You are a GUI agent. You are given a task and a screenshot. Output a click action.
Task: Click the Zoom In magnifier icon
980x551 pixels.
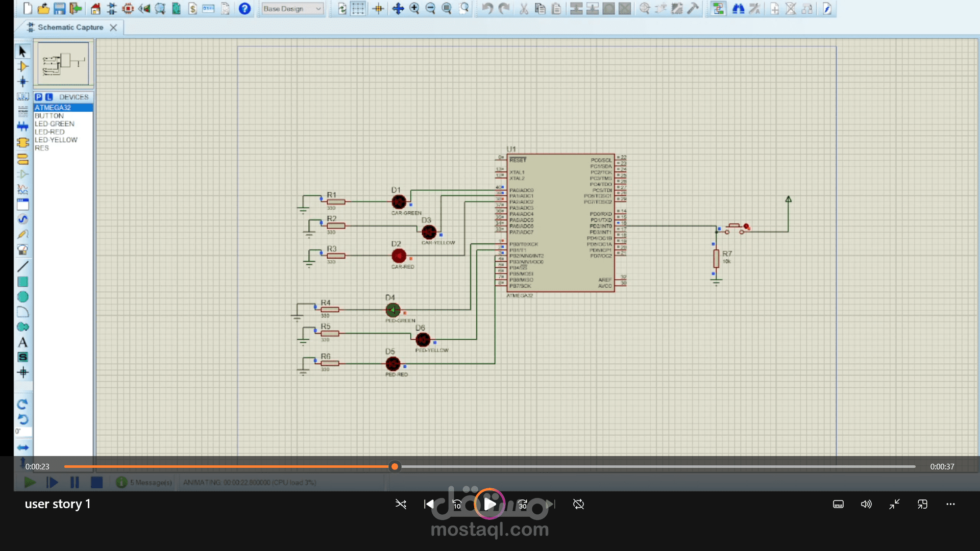(414, 9)
